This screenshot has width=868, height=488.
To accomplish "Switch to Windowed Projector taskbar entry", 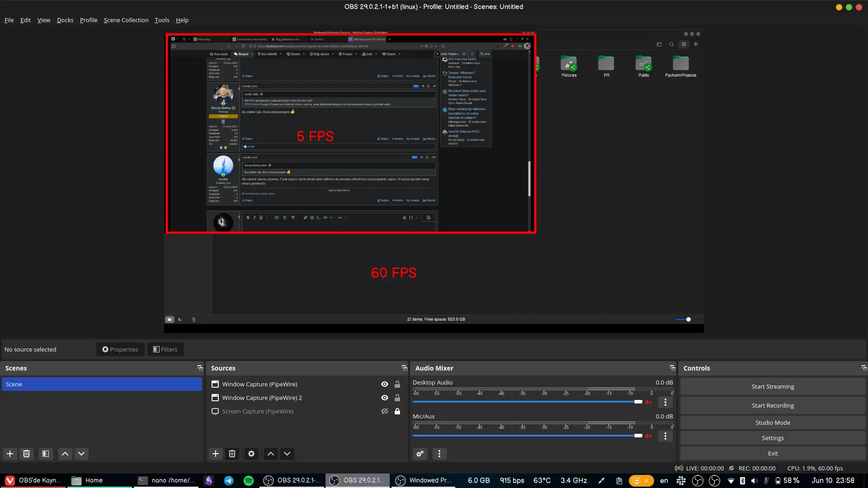I will pyautogui.click(x=424, y=480).
